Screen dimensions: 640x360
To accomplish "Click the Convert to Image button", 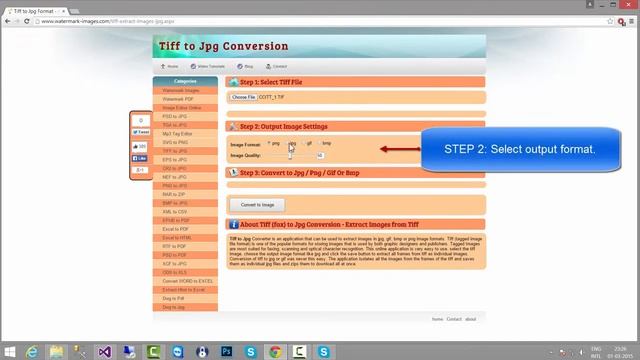I will coord(257,205).
